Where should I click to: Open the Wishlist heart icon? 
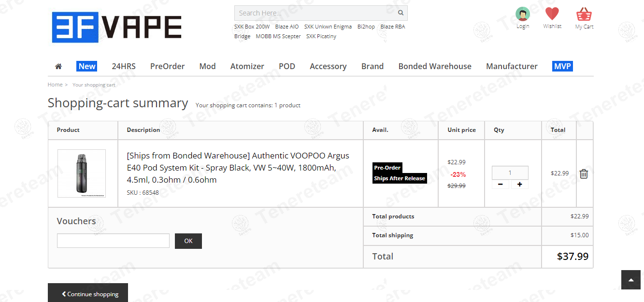tap(552, 14)
